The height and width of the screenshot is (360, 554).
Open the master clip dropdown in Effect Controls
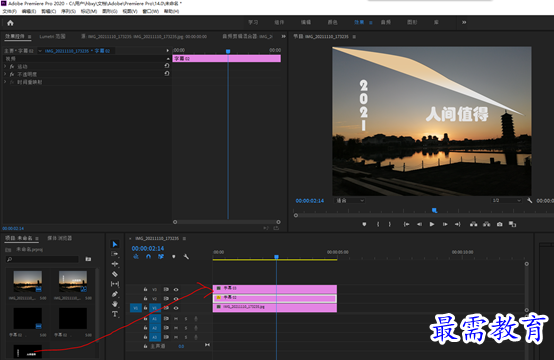click(40, 51)
